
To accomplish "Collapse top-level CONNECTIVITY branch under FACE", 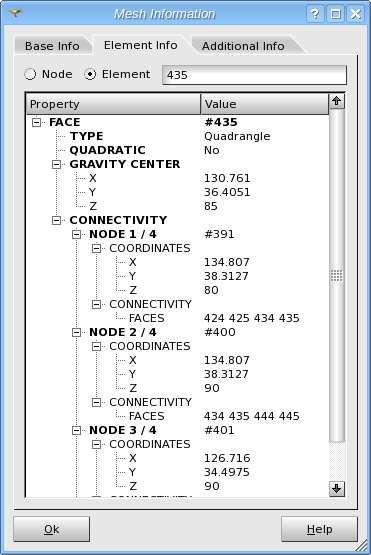I will pos(56,221).
